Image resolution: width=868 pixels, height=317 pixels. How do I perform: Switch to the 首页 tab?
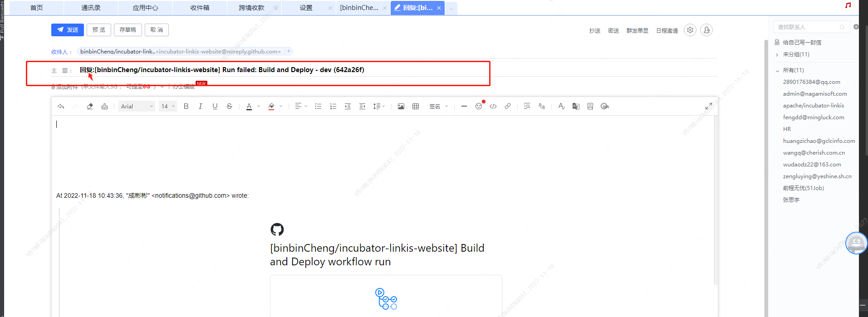[x=36, y=8]
